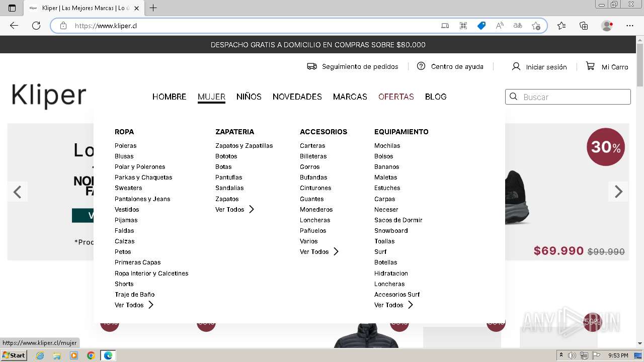Launch Internet Explorer from taskbar
The height and width of the screenshot is (362, 644).
point(40,355)
